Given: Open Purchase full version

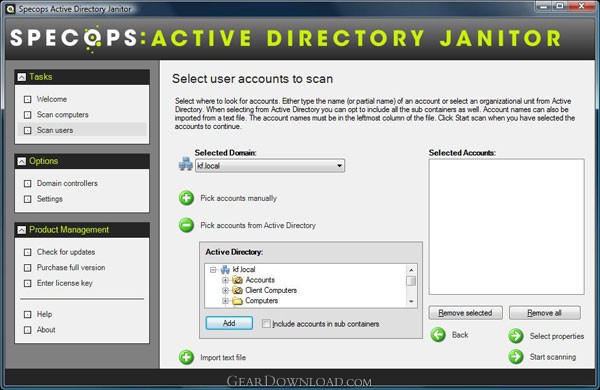Looking at the screenshot, I should point(71,267).
